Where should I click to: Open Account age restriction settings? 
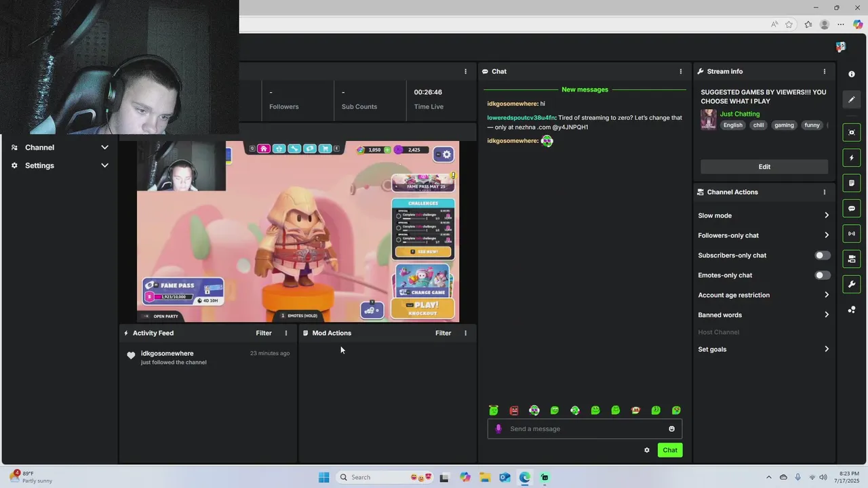[x=764, y=295]
